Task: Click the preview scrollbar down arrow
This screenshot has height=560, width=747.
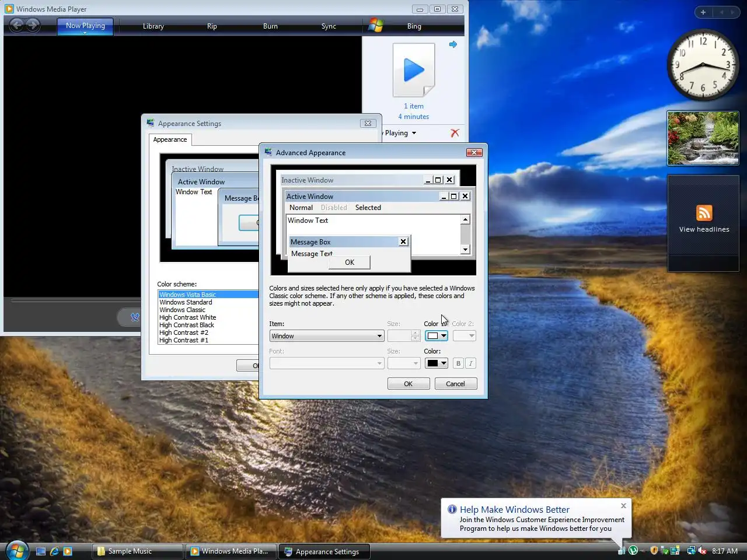Action: [465, 250]
